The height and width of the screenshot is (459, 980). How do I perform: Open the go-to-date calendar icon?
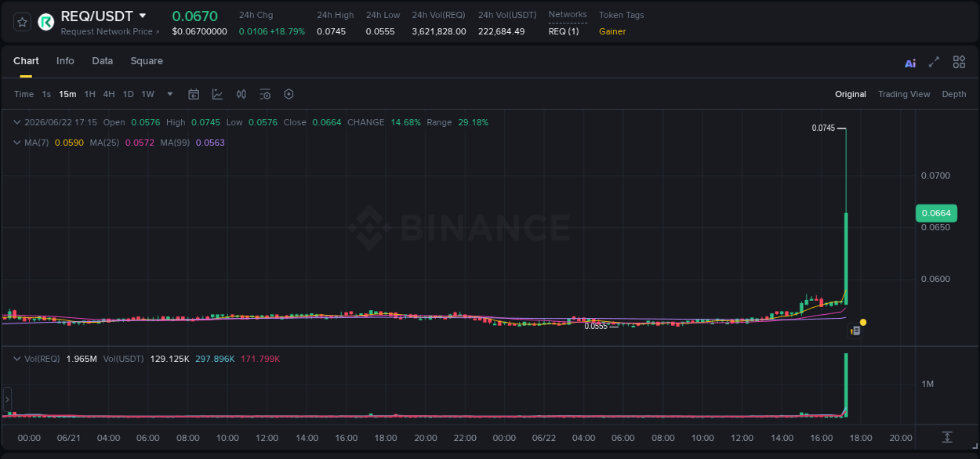pyautogui.click(x=194, y=94)
